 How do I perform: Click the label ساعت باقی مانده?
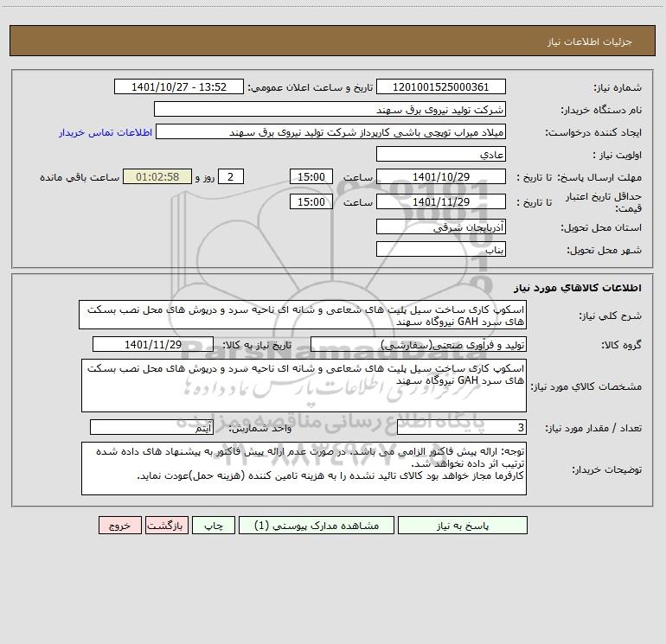(x=80, y=177)
